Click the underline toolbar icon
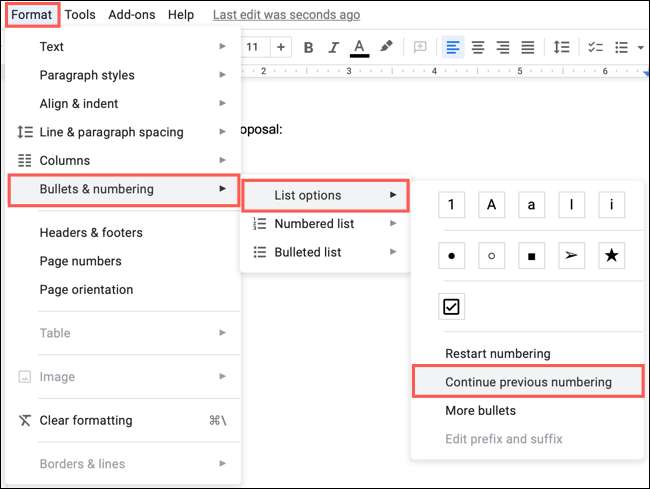 pyautogui.click(x=360, y=47)
